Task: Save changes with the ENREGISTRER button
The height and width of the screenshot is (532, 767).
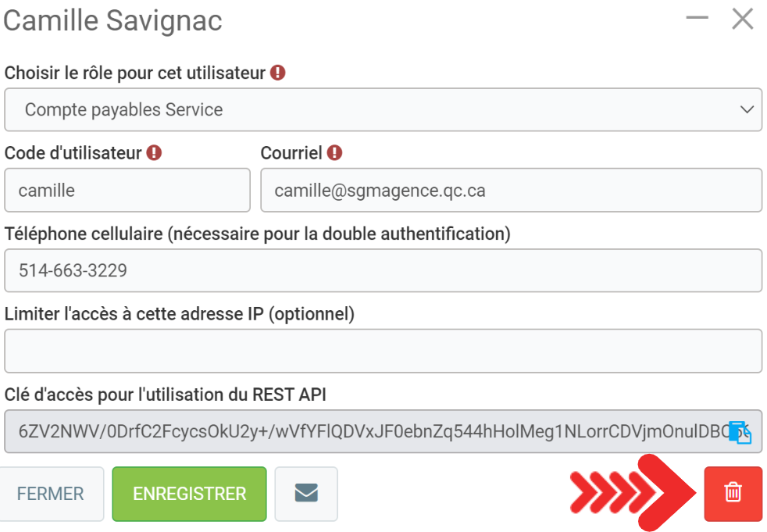Action: (x=189, y=494)
